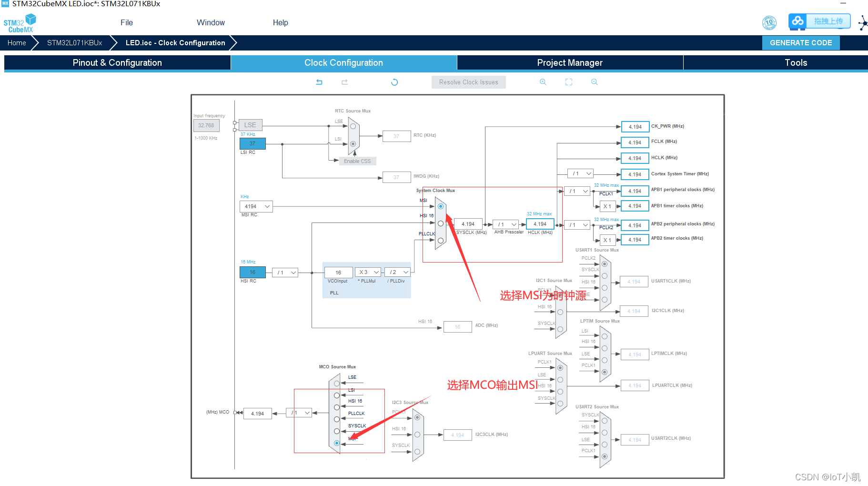Click the VCOInput 16 box
The image size is (868, 486).
point(338,273)
